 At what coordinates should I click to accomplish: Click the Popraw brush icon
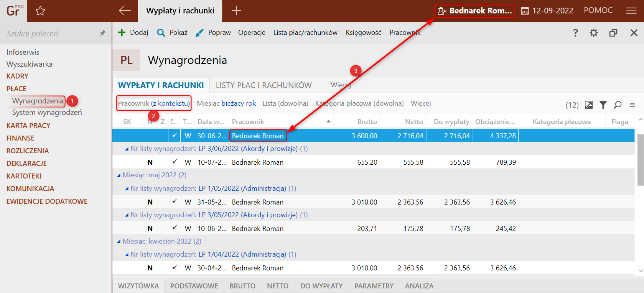click(x=199, y=33)
